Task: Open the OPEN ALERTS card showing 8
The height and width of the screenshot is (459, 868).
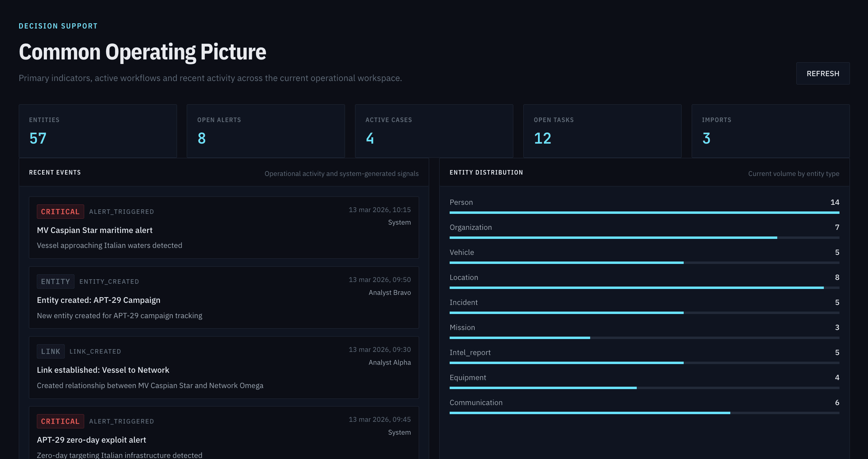Action: pyautogui.click(x=266, y=131)
